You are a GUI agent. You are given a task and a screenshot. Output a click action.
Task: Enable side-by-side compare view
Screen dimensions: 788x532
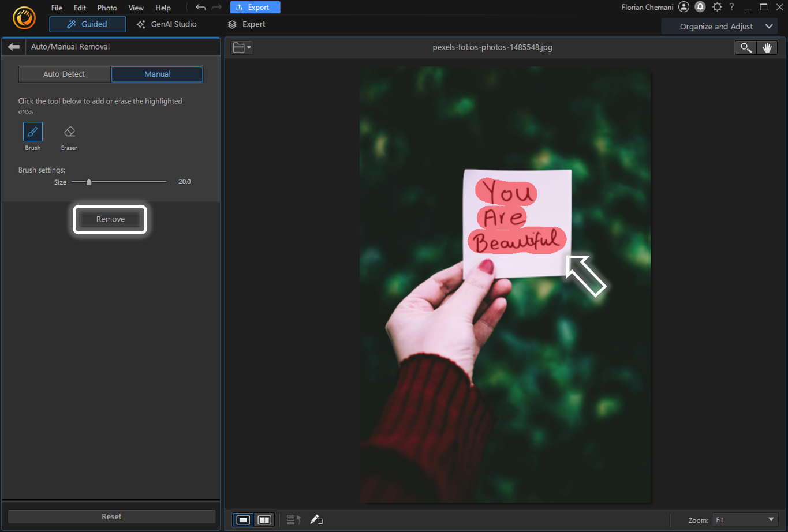click(x=264, y=519)
